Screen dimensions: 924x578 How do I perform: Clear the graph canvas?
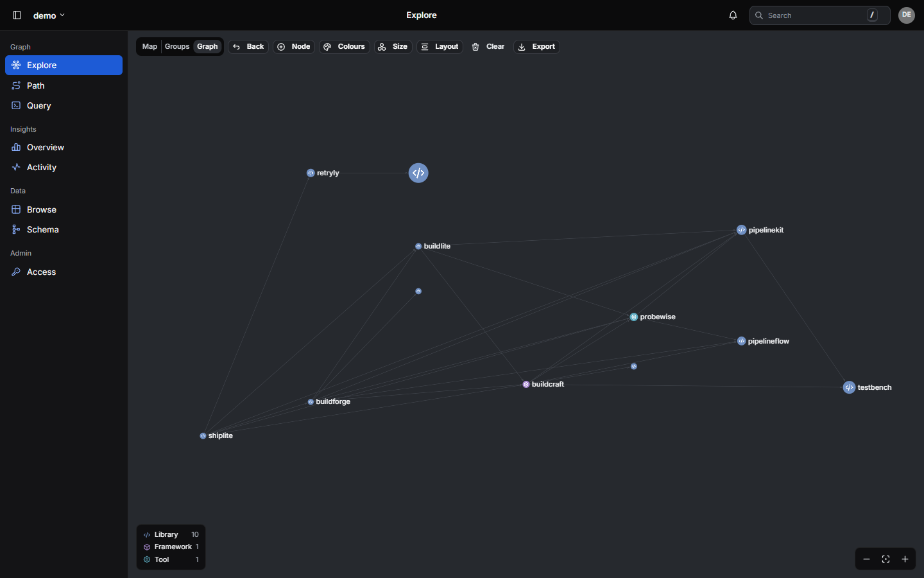click(488, 47)
